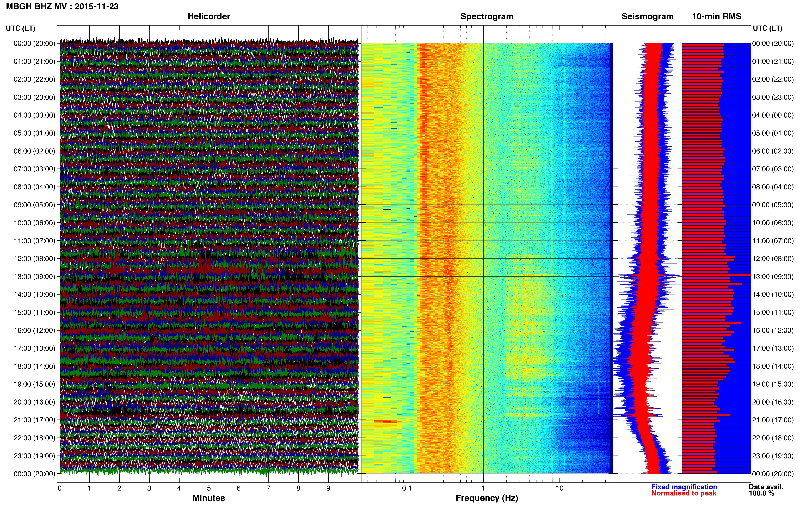Click left time label '18:00 (14:00)'
This screenshot has width=812, height=508.
[x=34, y=366]
